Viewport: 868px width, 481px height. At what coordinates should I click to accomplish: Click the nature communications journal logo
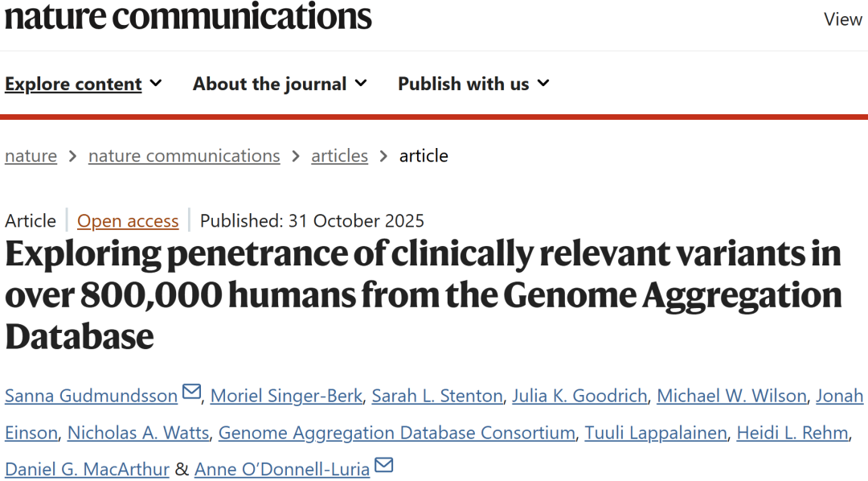[188, 16]
